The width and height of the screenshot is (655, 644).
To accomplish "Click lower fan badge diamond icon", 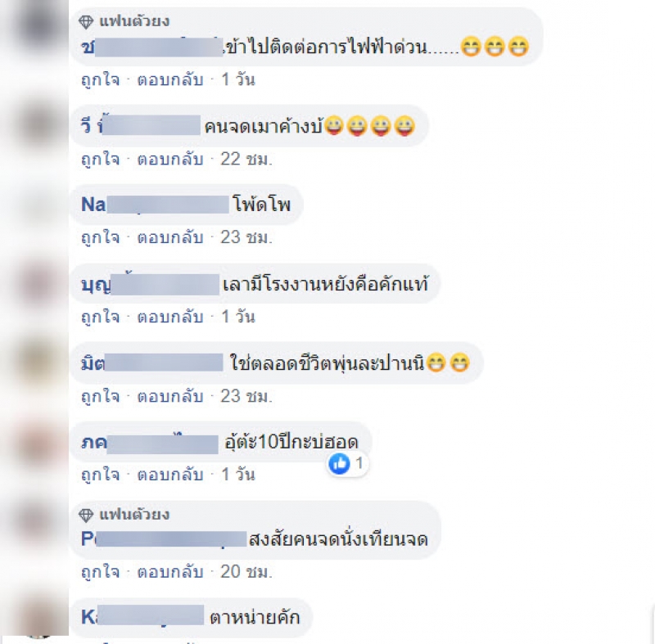I will click(x=86, y=515).
